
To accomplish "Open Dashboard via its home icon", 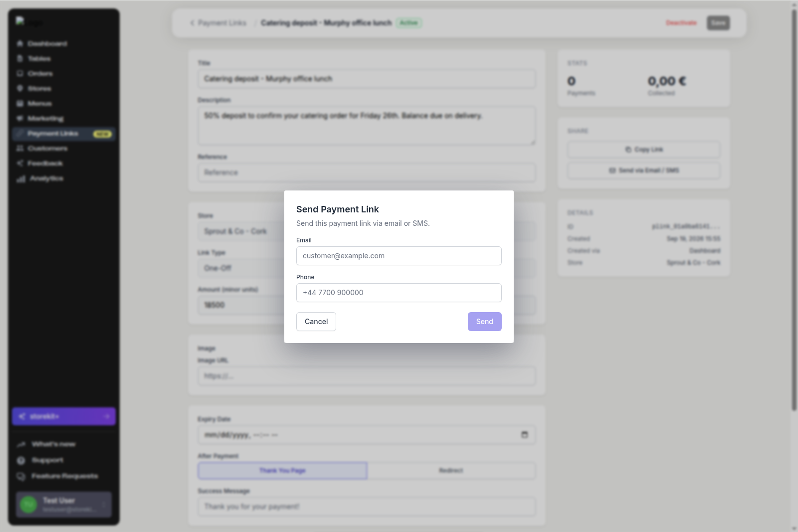I will click(x=20, y=44).
